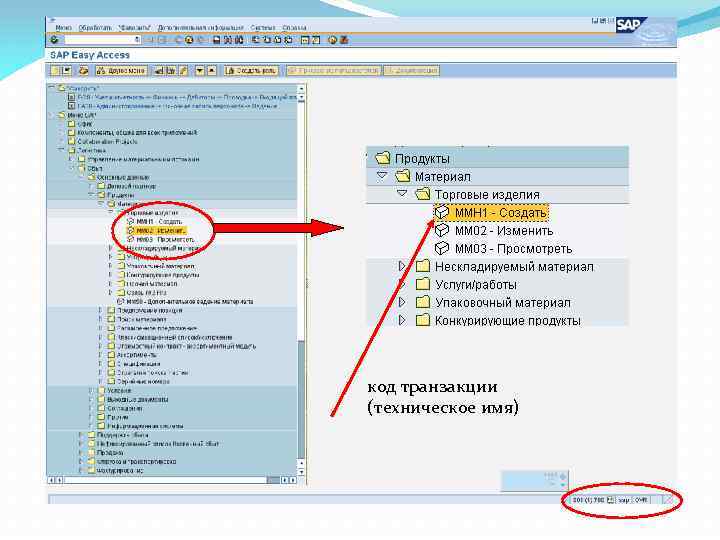Click the Другое меню button

coord(121,71)
